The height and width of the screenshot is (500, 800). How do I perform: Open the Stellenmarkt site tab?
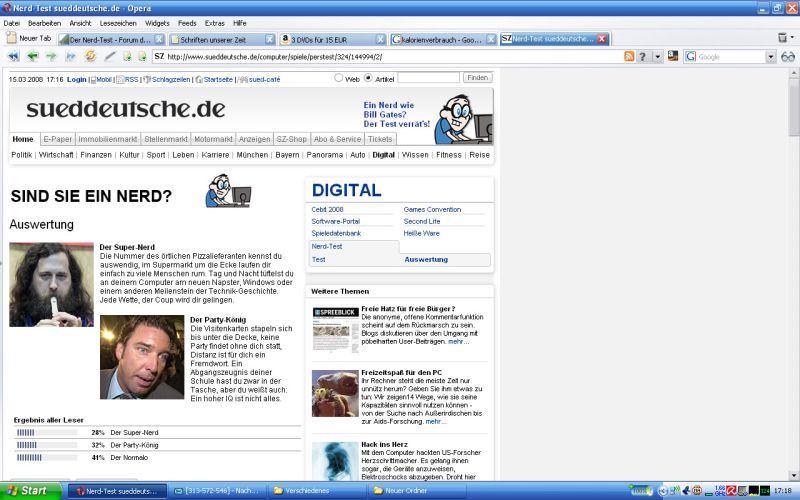click(166, 139)
